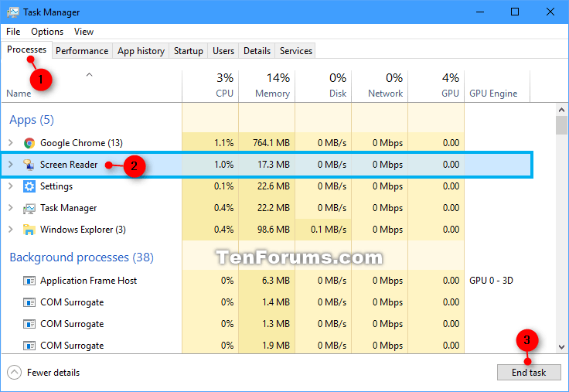
Task: Select the Google Chrome (13) row name
Action: (82, 143)
